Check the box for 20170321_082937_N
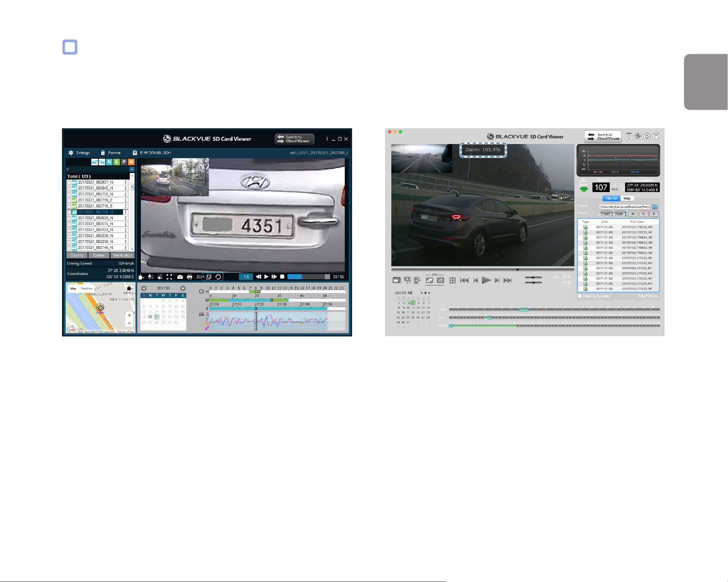The height and width of the screenshot is (582, 728). (69, 183)
